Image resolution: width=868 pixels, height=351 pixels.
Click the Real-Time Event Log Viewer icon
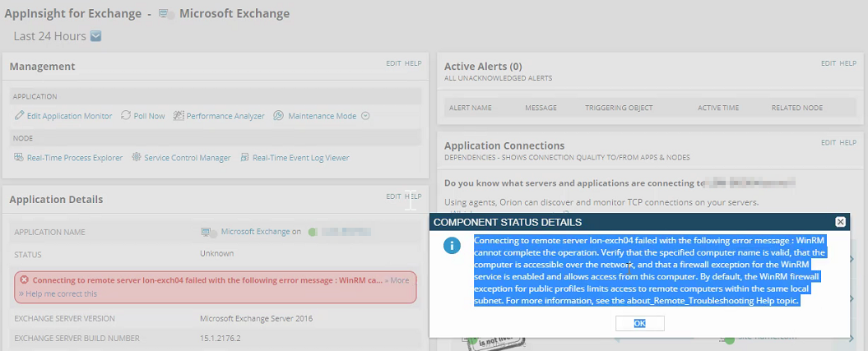pos(245,158)
